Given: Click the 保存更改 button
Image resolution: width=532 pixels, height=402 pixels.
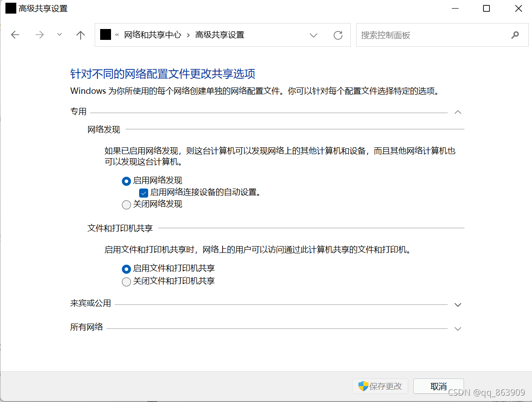Looking at the screenshot, I should point(380,386).
